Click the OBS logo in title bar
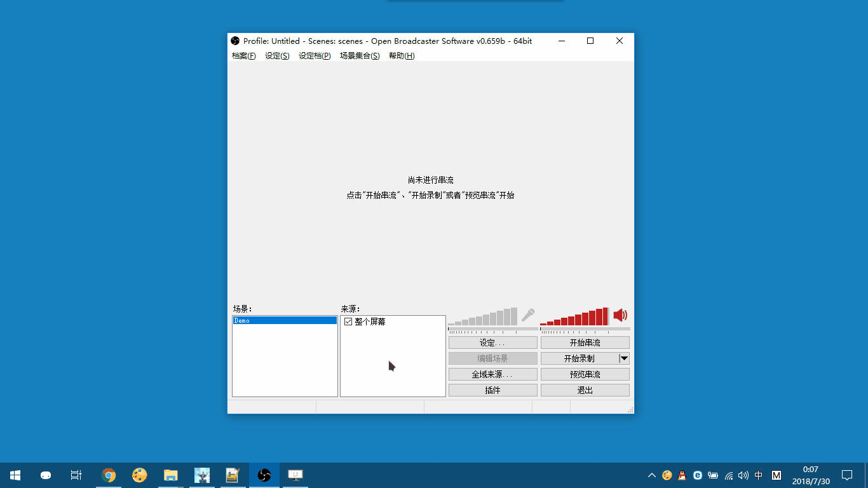The image size is (868, 488). (x=235, y=41)
